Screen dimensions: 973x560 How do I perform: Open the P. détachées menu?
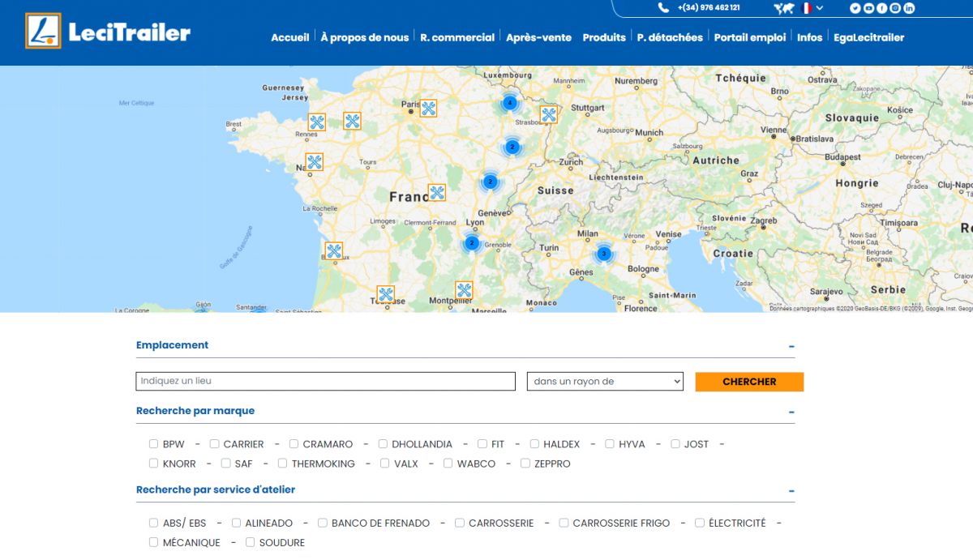(x=670, y=37)
